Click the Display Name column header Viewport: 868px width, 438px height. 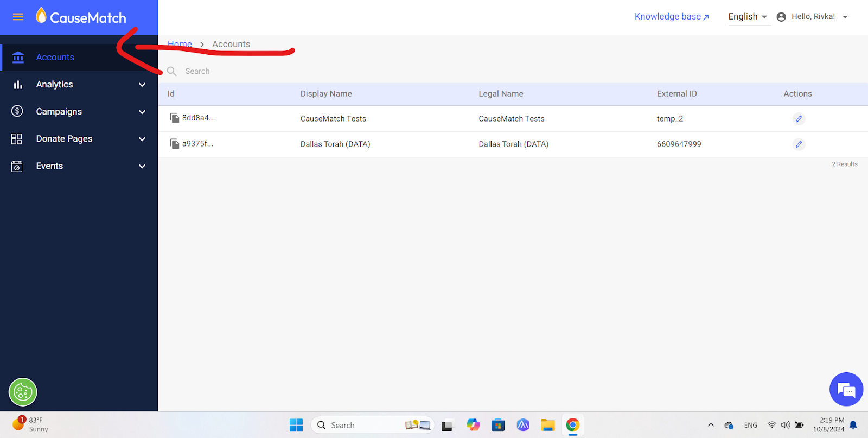click(326, 94)
